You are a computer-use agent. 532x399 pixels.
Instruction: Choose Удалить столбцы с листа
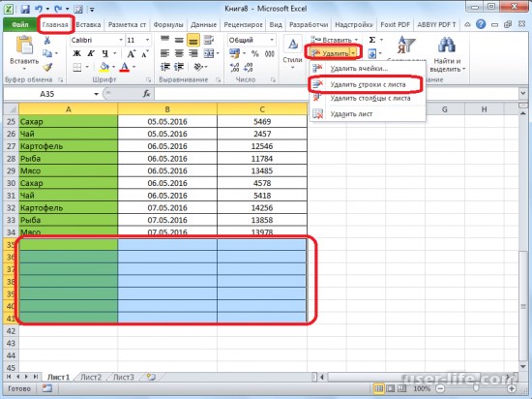pyautogui.click(x=368, y=99)
